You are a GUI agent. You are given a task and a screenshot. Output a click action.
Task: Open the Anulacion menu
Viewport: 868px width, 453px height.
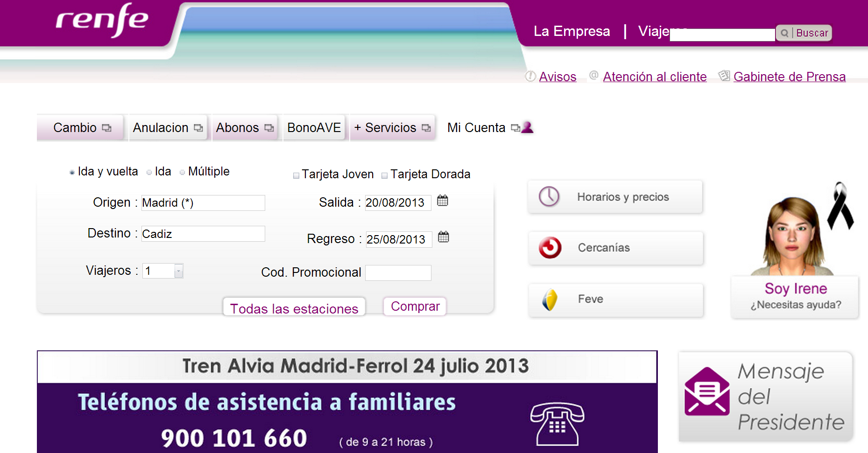(169, 128)
